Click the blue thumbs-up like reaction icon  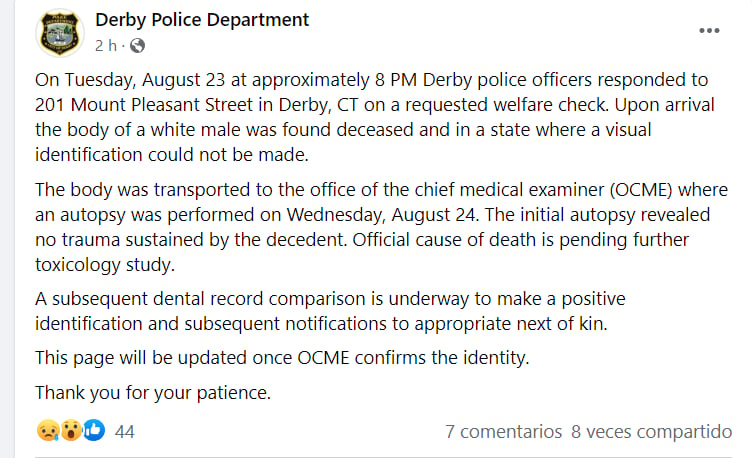94,431
